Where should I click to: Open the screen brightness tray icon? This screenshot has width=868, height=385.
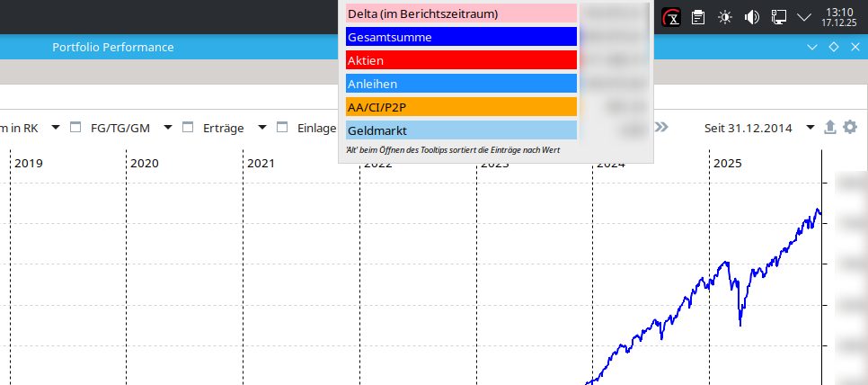(x=724, y=17)
